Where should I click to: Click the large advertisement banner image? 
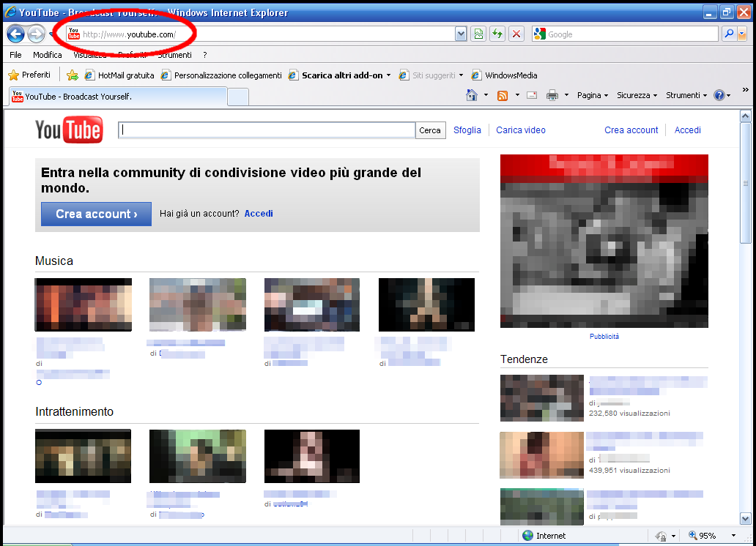(x=604, y=241)
